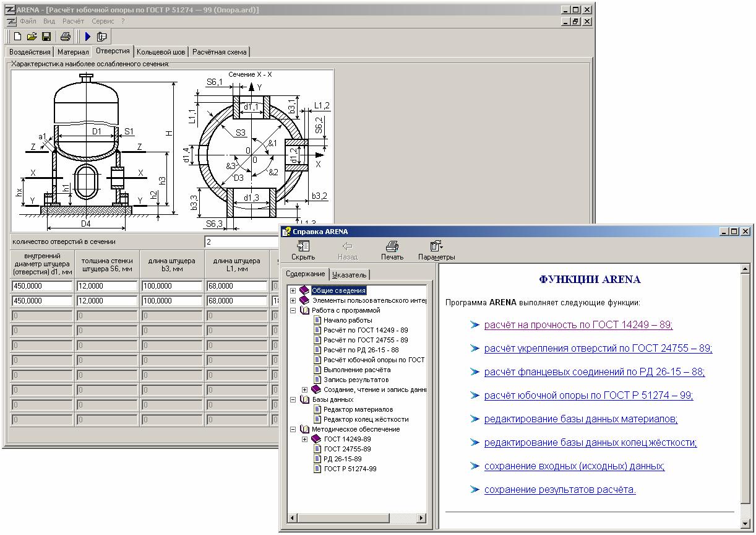The height and width of the screenshot is (535, 756).
Task: Switch to the Воздействия tab
Action: [x=30, y=52]
